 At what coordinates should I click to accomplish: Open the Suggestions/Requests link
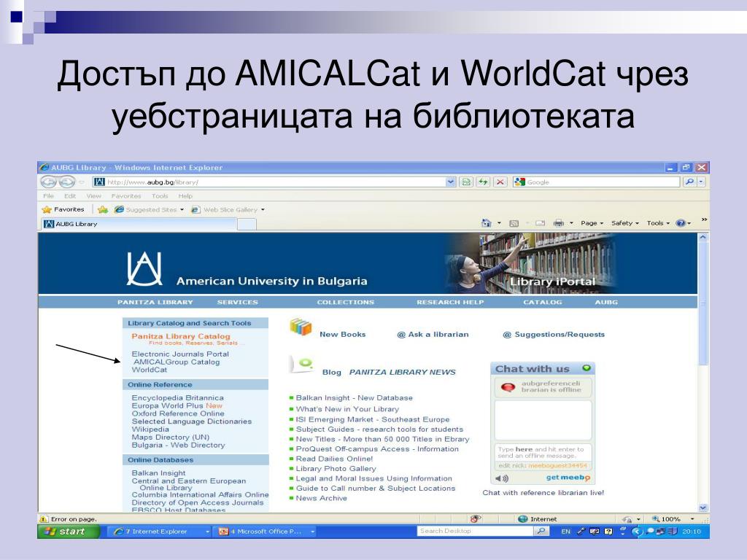[x=554, y=334]
